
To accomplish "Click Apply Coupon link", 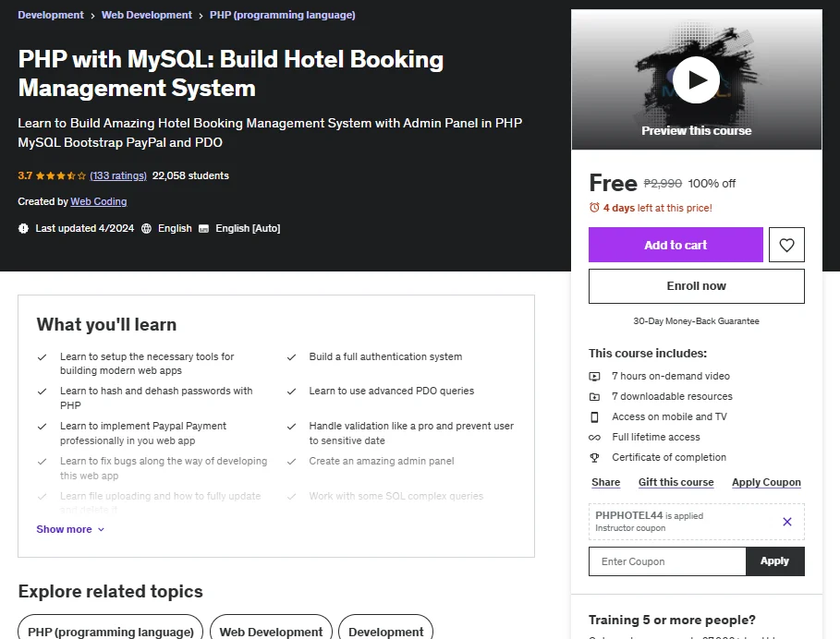I will tap(767, 482).
